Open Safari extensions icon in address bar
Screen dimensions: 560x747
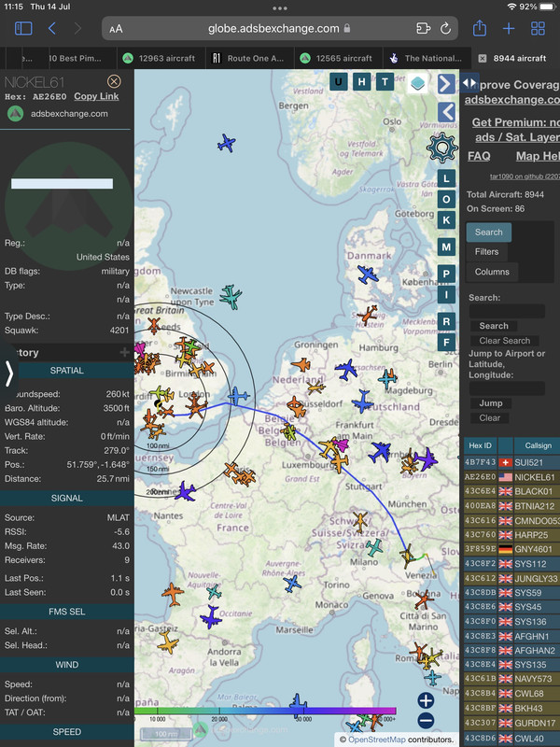coord(423,29)
